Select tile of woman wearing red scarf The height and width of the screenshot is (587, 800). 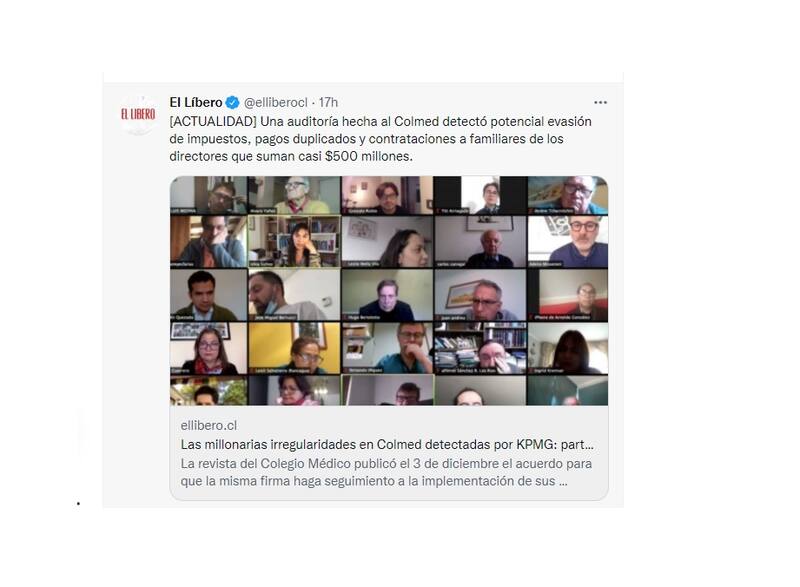coord(208,348)
